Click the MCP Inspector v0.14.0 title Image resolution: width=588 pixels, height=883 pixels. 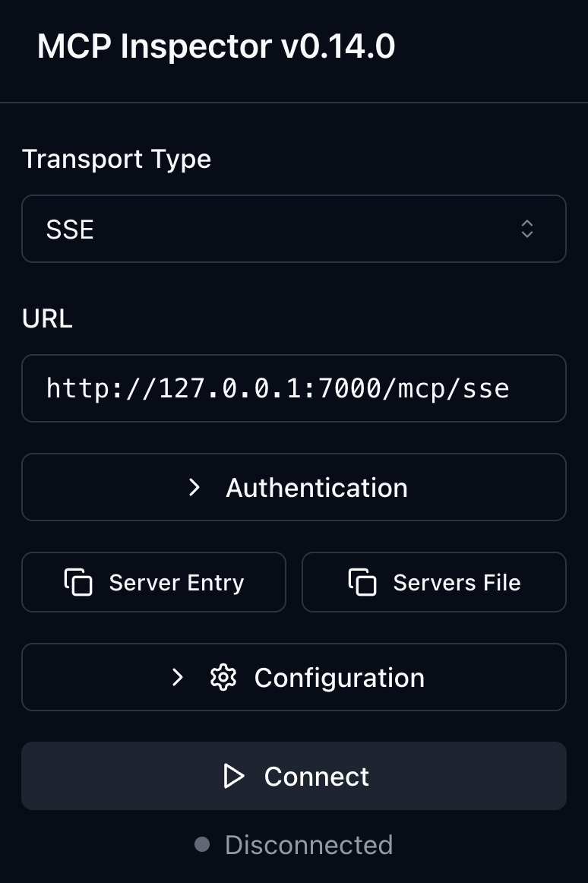(216, 47)
